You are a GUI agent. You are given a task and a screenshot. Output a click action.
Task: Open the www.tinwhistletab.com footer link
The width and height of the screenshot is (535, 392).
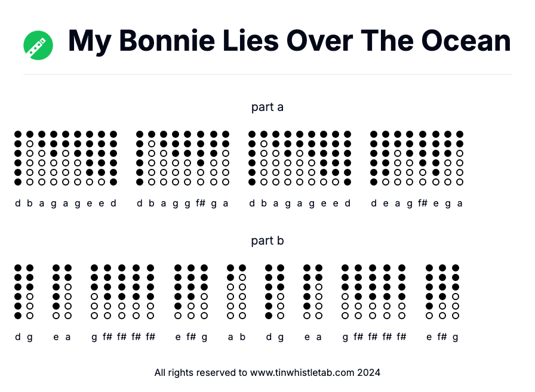(303, 373)
